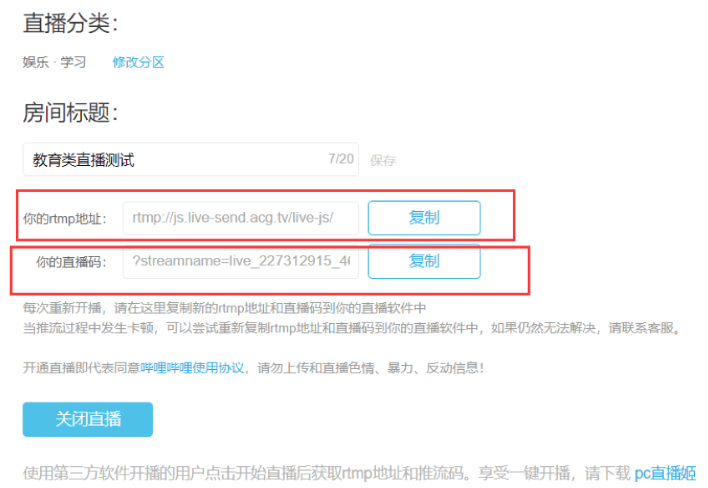Edit the room title field 教育类直播测试

(x=191, y=159)
